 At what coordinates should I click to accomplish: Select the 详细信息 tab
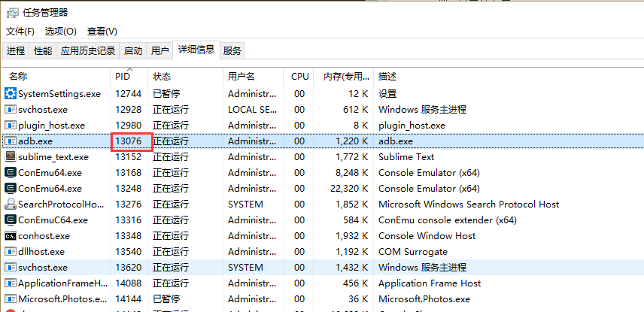point(196,50)
